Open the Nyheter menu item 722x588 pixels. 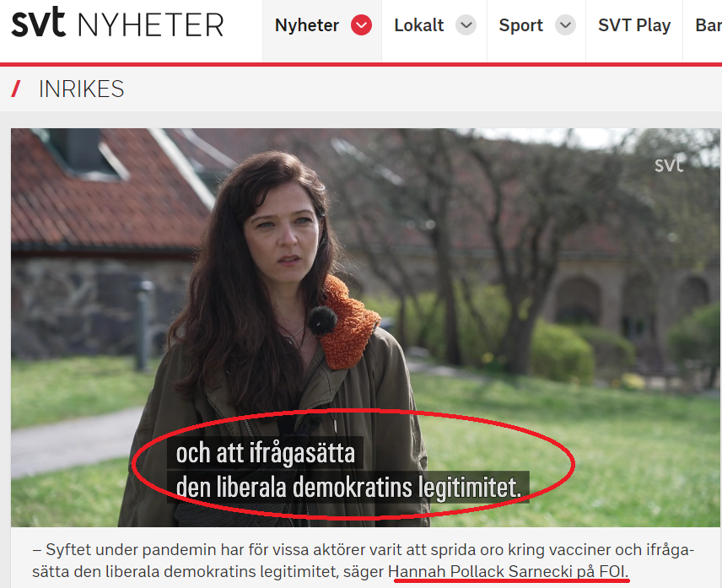pos(307,25)
